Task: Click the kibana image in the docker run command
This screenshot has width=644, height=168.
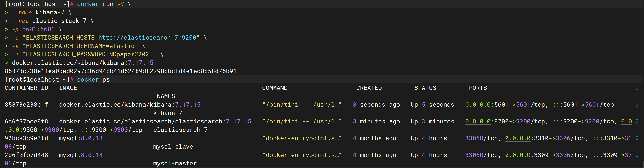Action: (83, 63)
